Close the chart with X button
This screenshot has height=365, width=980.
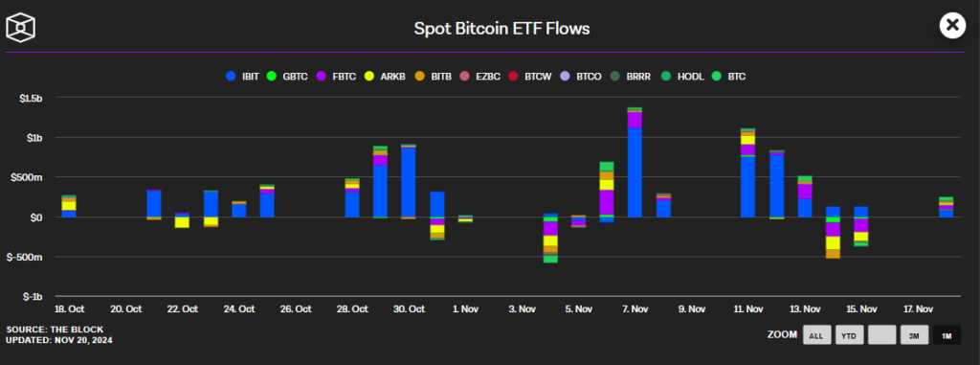point(952,26)
